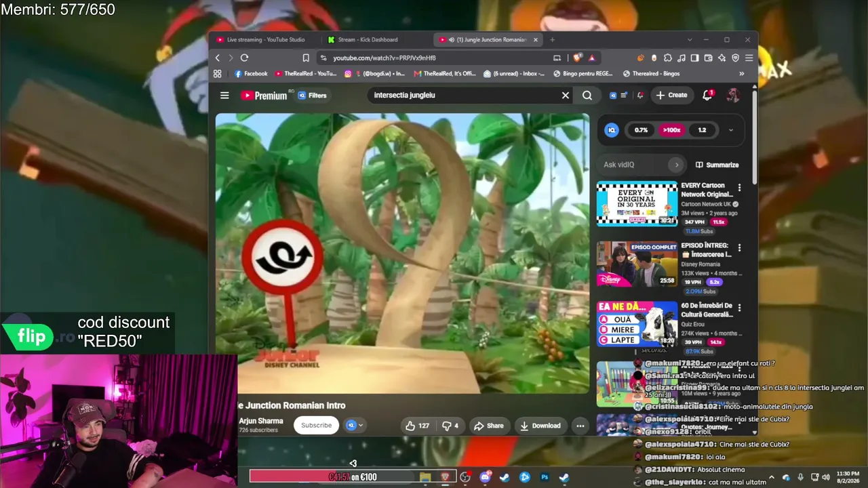
Task: Toggle the browser sidebar panel
Action: (x=694, y=58)
